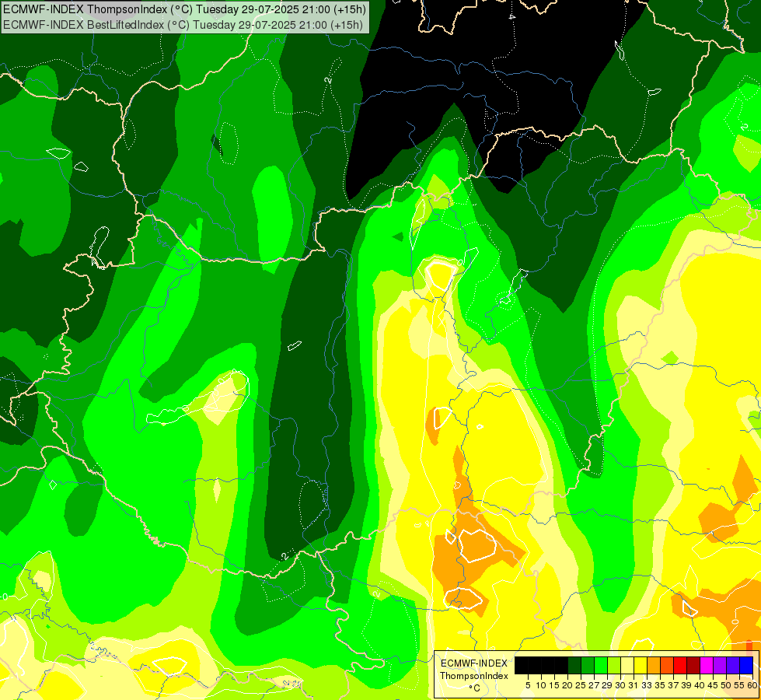Click the purple 45–50 legend swatch
This screenshot has width=761, height=700.
(720, 665)
